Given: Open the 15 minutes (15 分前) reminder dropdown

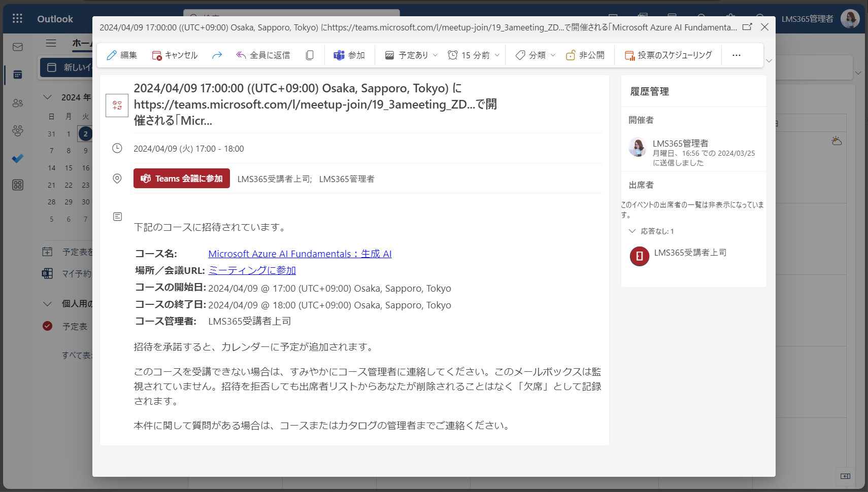Looking at the screenshot, I should (474, 55).
